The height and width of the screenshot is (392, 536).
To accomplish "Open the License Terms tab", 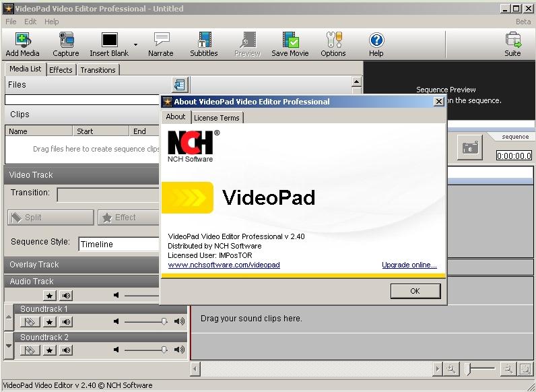I will click(217, 118).
